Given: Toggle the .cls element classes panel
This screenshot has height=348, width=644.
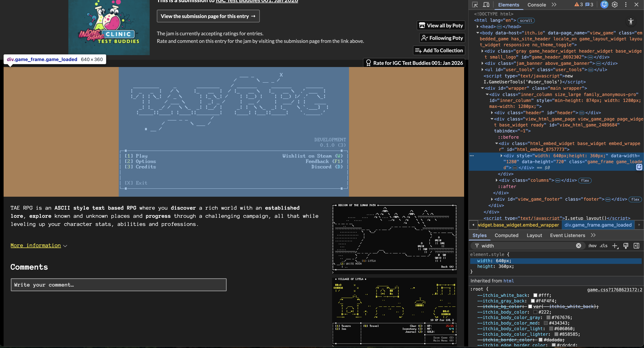Looking at the screenshot, I should 604,246.
